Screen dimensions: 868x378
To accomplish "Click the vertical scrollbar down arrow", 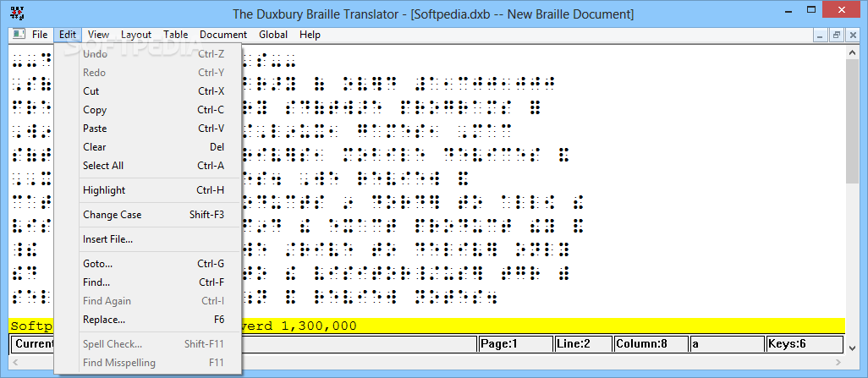I will click(x=853, y=348).
